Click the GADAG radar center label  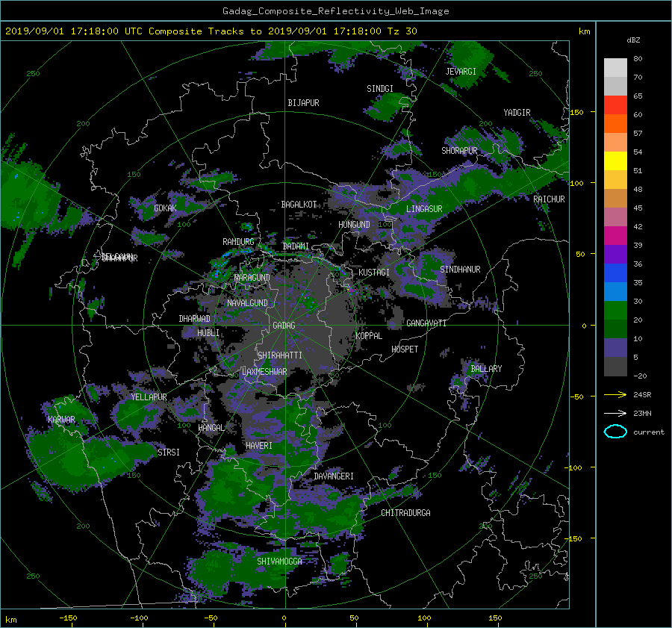tap(284, 326)
